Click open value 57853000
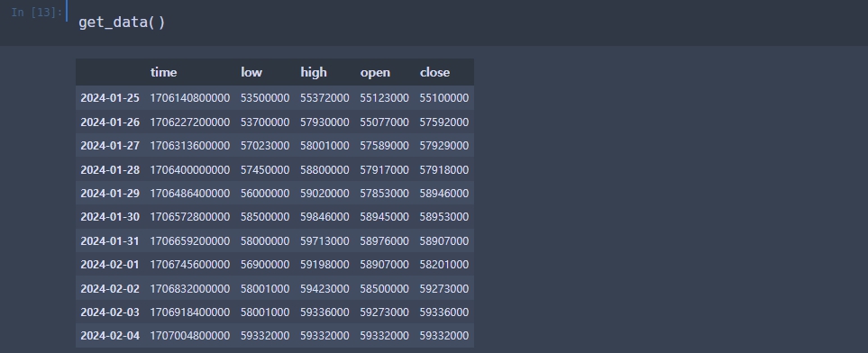The image size is (868, 353). tap(384, 193)
